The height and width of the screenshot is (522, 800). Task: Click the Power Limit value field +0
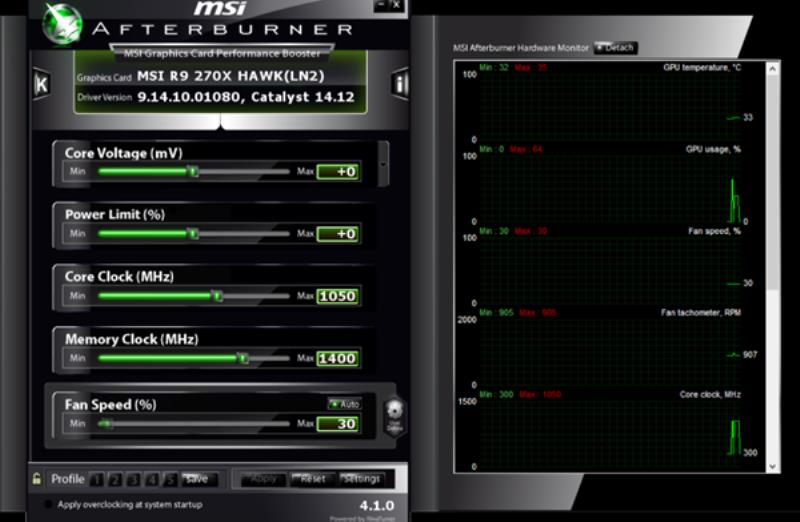(338, 234)
